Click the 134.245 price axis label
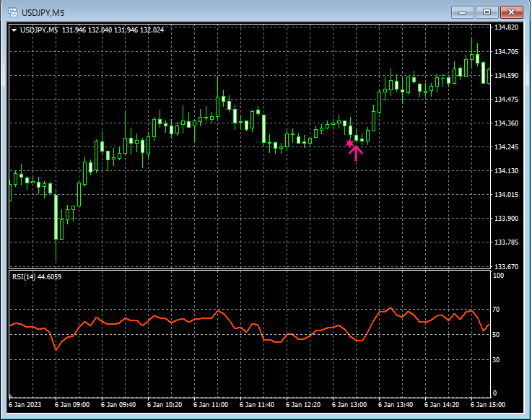 pyautogui.click(x=507, y=147)
